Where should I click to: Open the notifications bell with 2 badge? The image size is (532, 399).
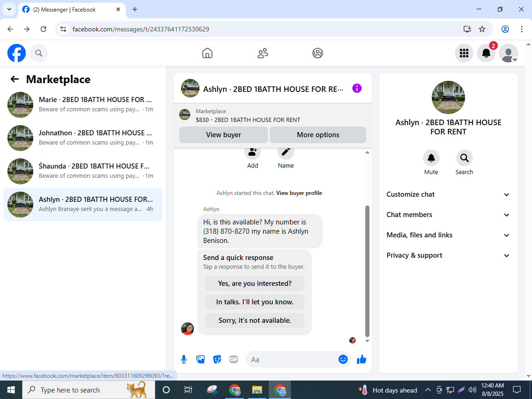[486, 53]
